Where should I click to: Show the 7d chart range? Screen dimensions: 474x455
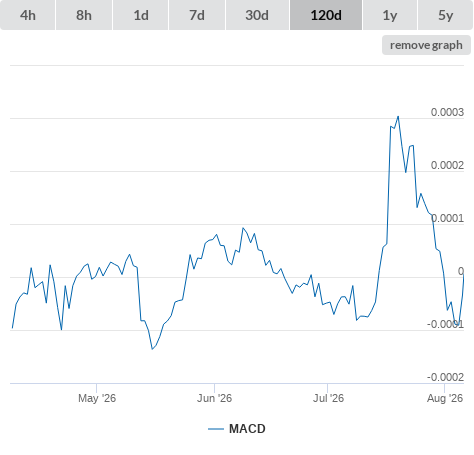point(197,15)
